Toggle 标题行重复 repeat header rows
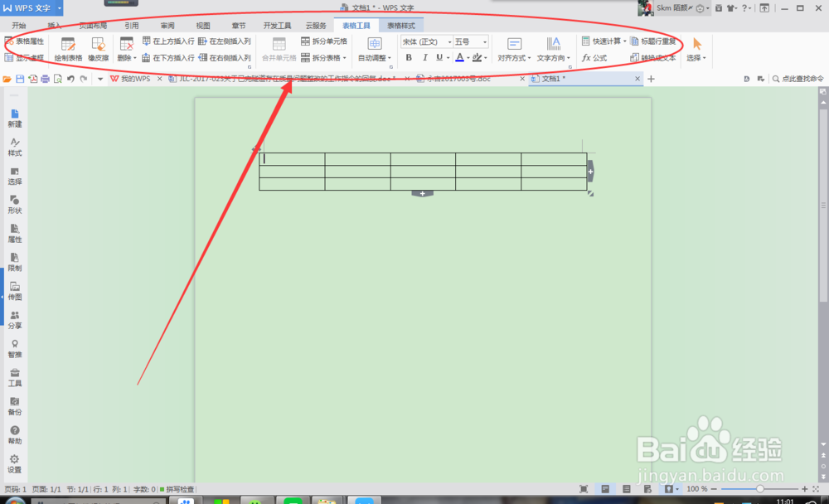The width and height of the screenshot is (829, 504). click(653, 41)
